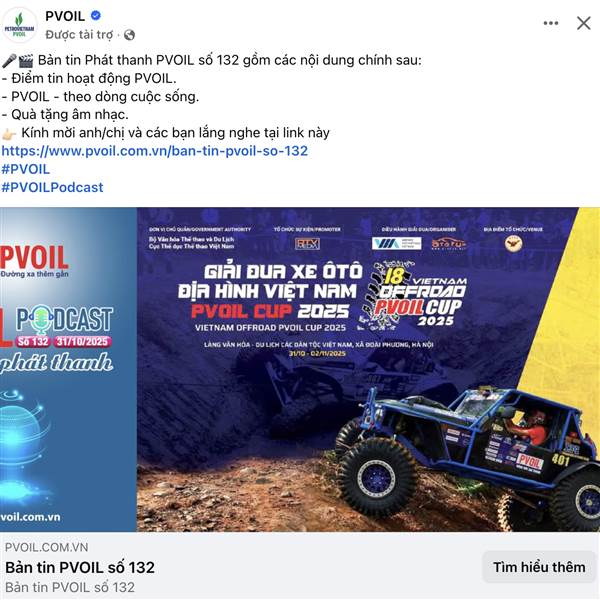Click the blue offroad car in banner
Screen dimensions: 600x600
click(469, 455)
